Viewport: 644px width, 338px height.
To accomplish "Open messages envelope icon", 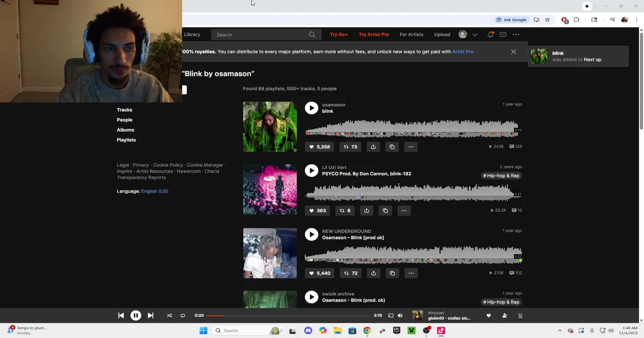I will pos(503,34).
